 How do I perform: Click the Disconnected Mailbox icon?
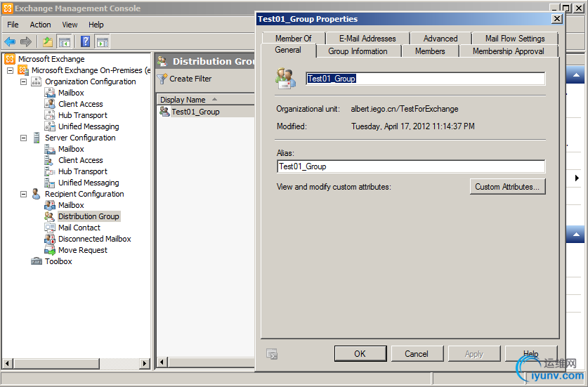pyautogui.click(x=50, y=239)
